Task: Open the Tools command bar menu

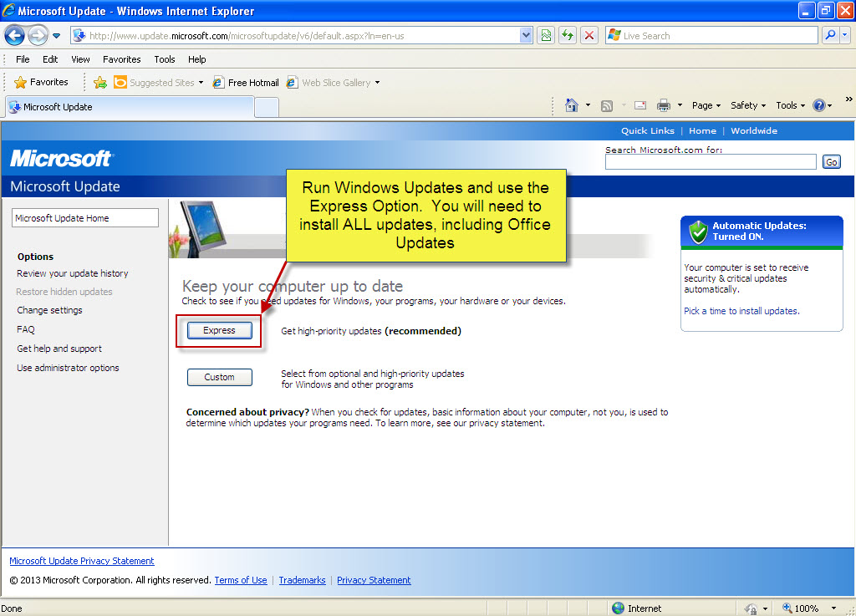Action: [x=791, y=105]
